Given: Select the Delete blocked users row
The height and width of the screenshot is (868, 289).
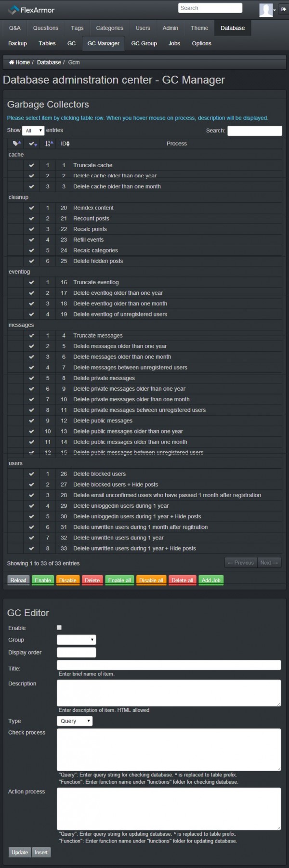Looking at the screenshot, I should [x=99, y=474].
